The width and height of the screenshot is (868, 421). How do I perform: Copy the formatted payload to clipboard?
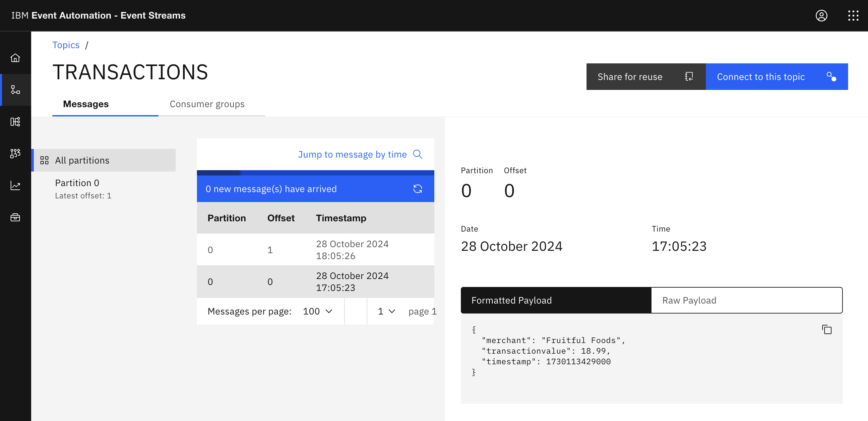(827, 329)
